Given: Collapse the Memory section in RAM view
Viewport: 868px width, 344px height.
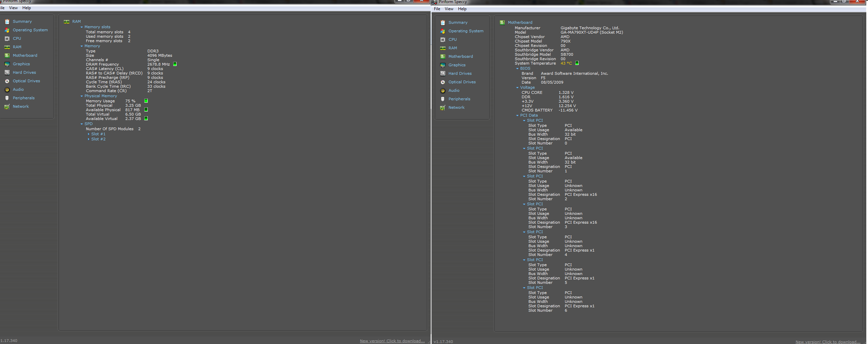Looking at the screenshot, I should pos(82,46).
